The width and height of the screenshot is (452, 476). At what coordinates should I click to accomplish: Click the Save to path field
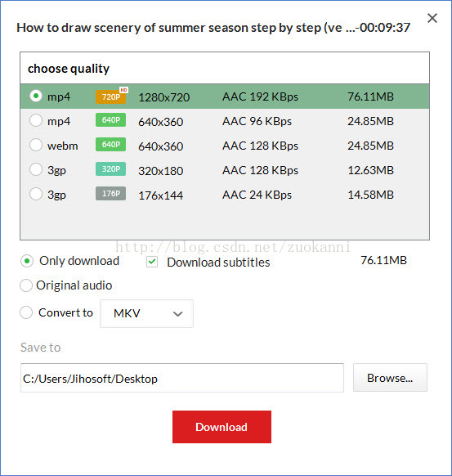pos(182,378)
